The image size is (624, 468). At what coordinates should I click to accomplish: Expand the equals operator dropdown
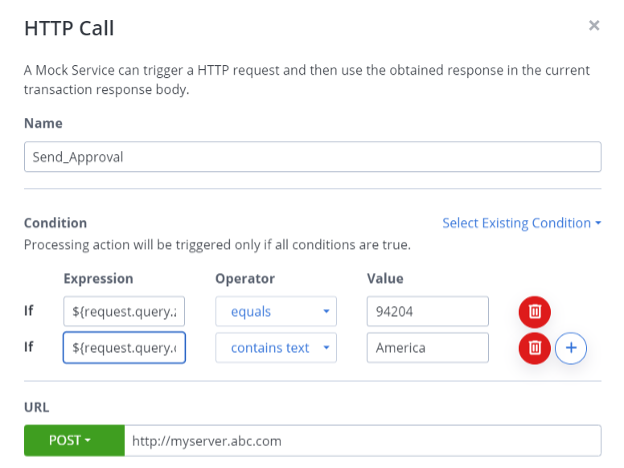pyautogui.click(x=276, y=311)
